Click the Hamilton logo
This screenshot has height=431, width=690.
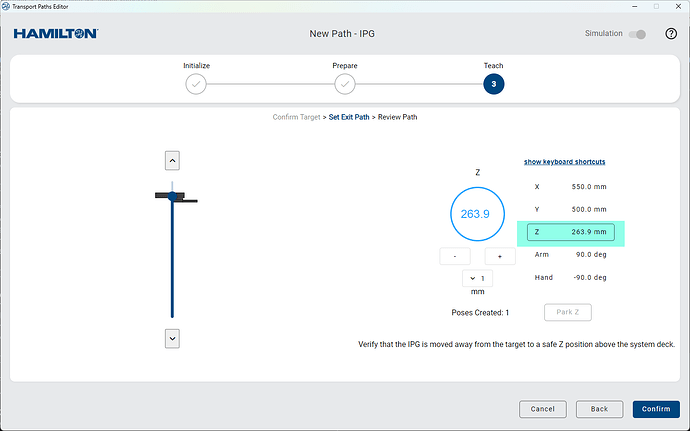(x=55, y=34)
